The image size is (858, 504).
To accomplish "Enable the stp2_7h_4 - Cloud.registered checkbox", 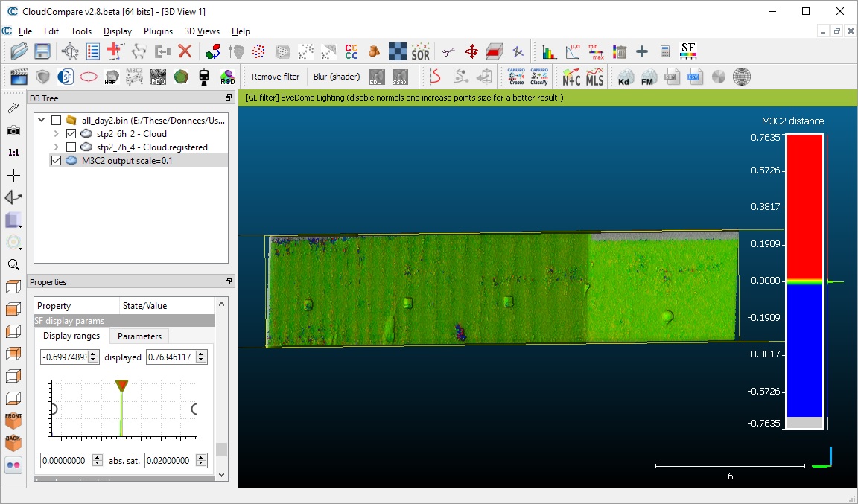I will (x=71, y=147).
